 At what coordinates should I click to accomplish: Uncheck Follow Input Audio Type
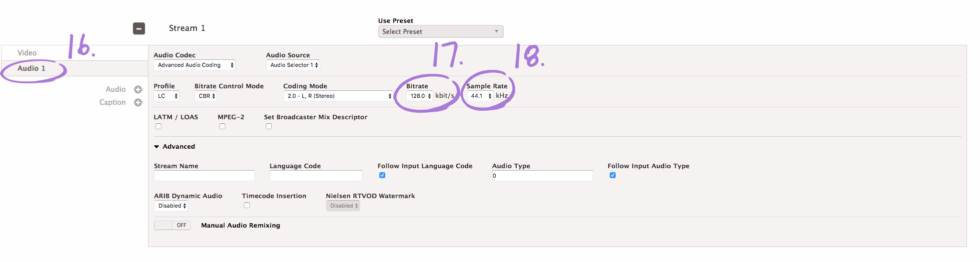pos(613,175)
